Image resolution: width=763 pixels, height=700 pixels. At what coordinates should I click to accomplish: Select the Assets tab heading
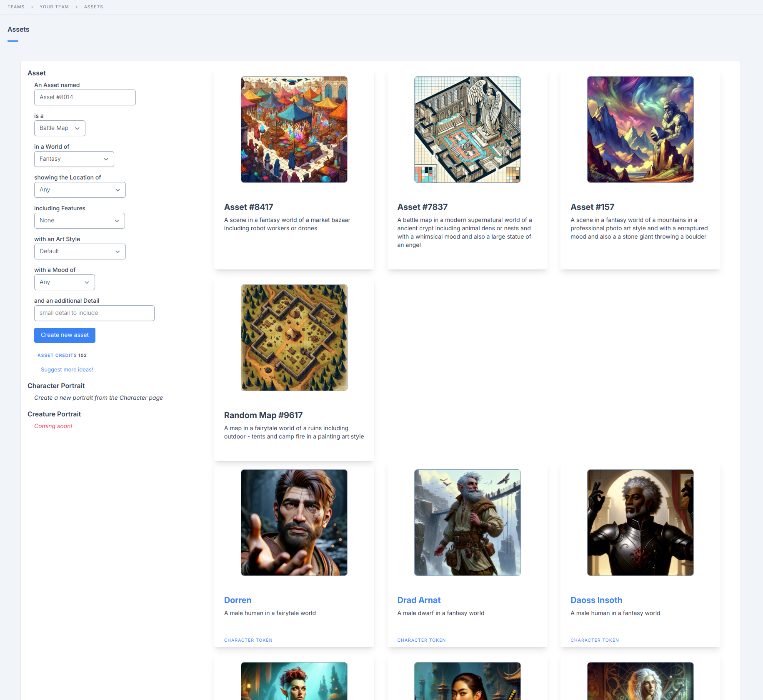[18, 30]
